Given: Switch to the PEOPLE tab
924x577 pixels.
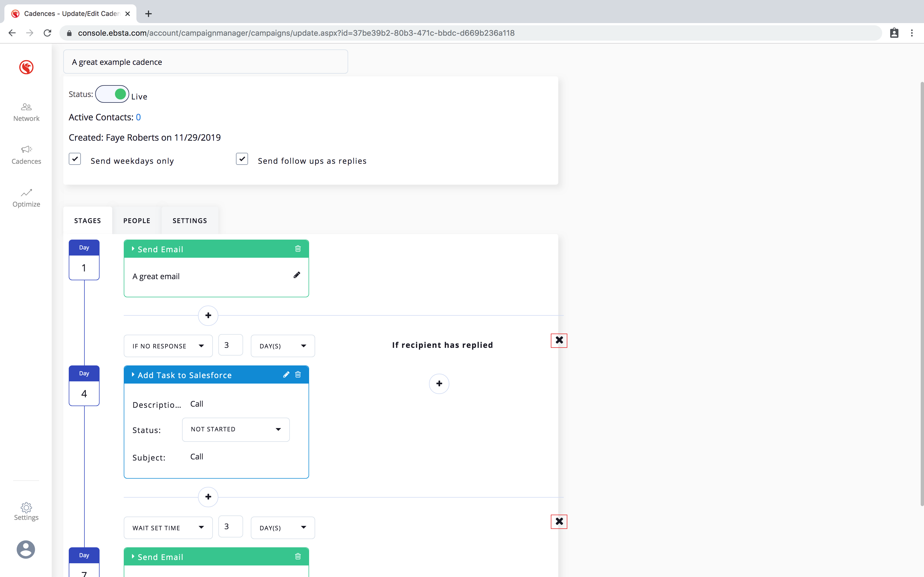Looking at the screenshot, I should point(137,221).
